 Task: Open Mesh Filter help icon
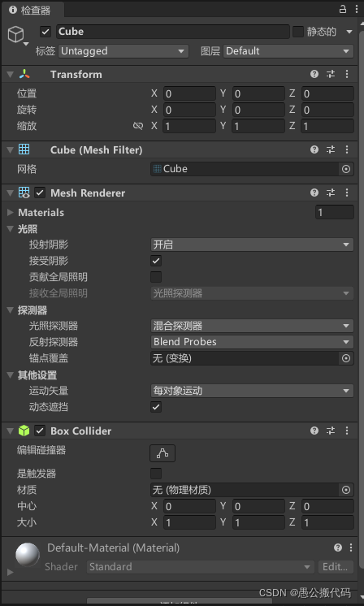314,149
